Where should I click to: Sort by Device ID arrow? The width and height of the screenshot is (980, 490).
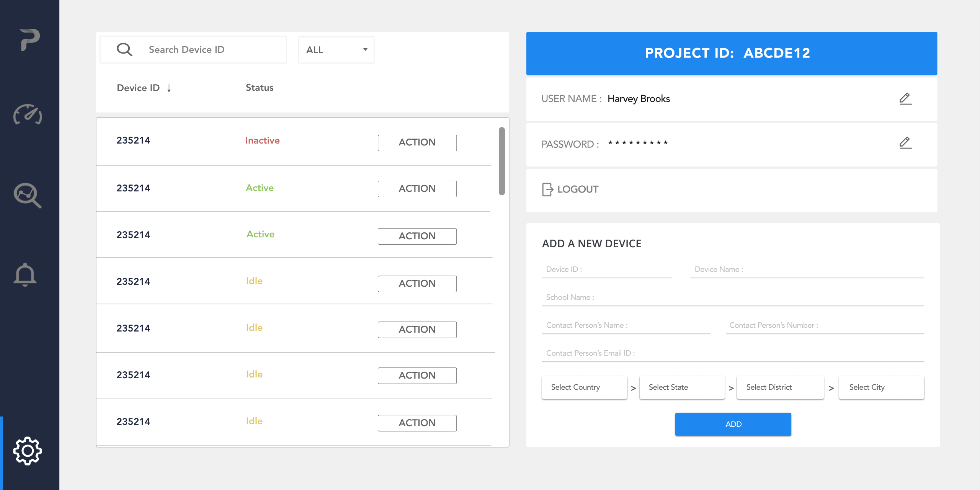click(169, 88)
